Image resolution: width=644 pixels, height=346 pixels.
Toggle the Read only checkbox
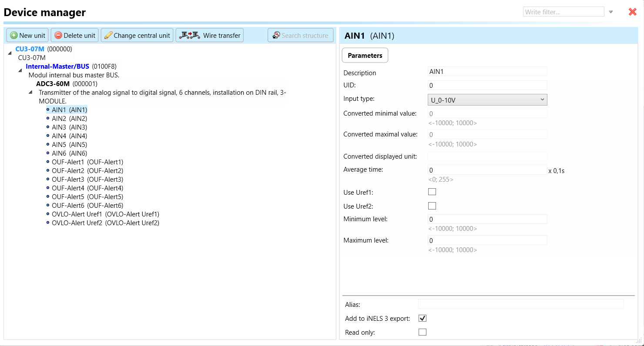pyautogui.click(x=422, y=332)
